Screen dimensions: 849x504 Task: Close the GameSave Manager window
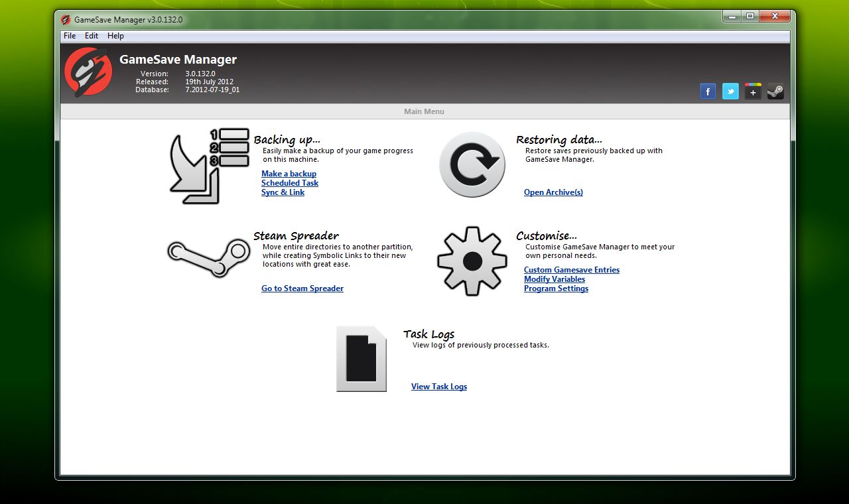coord(775,17)
